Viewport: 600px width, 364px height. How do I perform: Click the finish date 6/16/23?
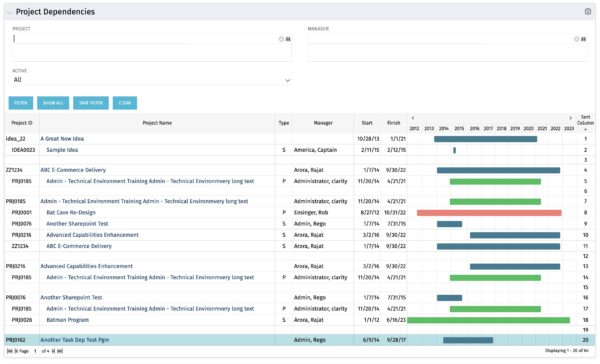click(x=396, y=320)
